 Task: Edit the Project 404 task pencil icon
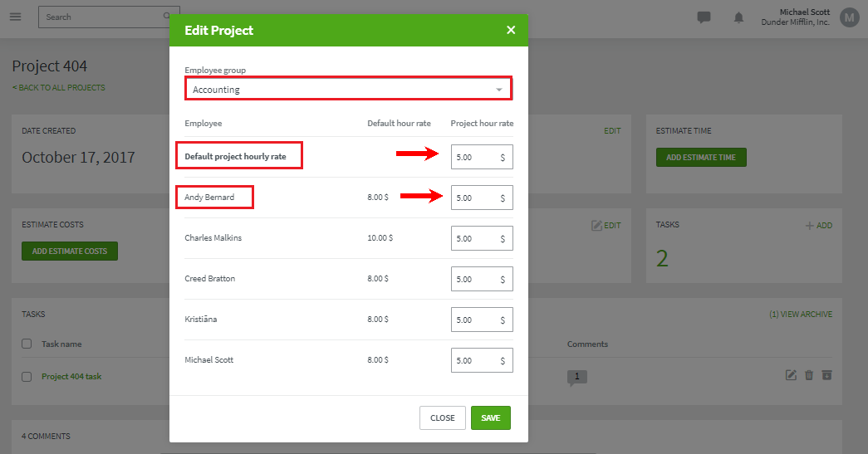click(x=791, y=375)
